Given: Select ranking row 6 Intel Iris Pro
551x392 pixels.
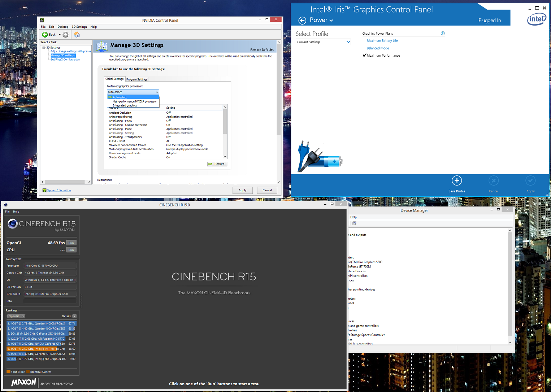Looking at the screenshot, I should [x=42, y=349].
